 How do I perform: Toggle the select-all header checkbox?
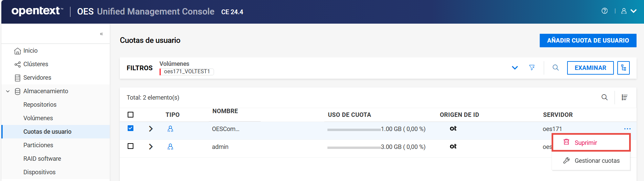(130, 115)
